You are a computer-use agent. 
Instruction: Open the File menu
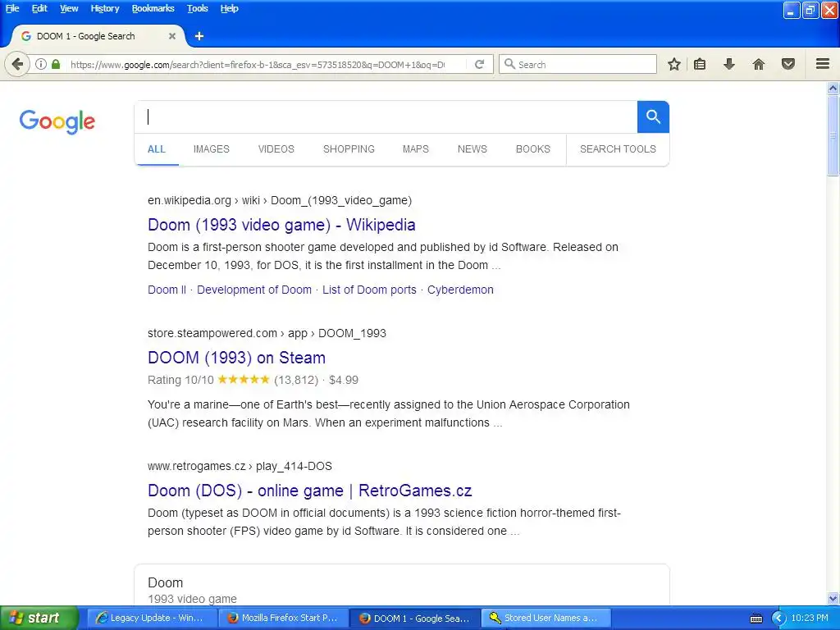tap(12, 8)
